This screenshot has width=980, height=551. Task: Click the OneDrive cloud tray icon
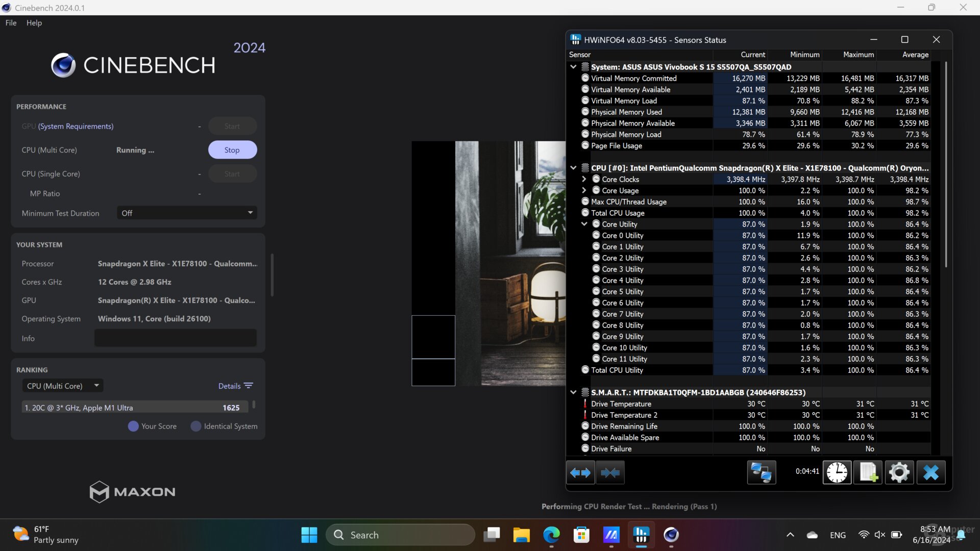pos(812,535)
